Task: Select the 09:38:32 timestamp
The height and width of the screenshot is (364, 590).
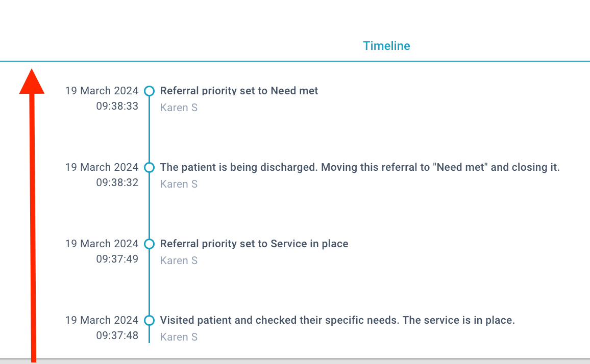Action: click(x=117, y=183)
